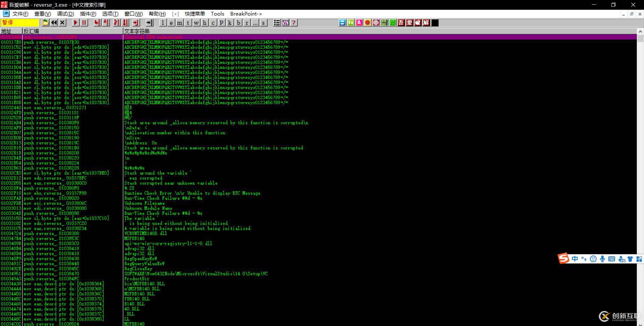Open Breakpoints window with 'b' button
Screen dimensions: 644x326
(238, 22)
